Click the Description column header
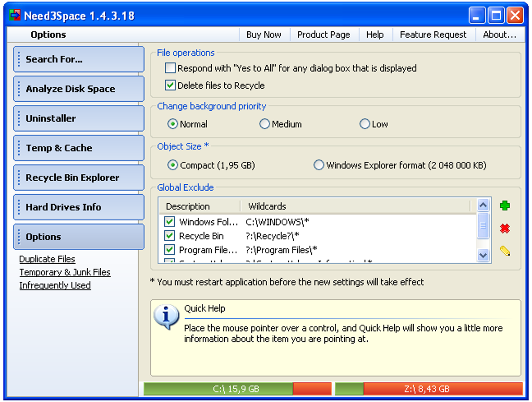The height and width of the screenshot is (402, 532). [199, 206]
